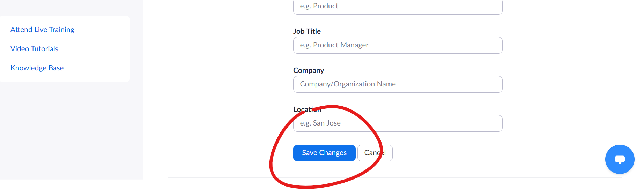Click the Company/Organization Name text box

[x=398, y=84]
